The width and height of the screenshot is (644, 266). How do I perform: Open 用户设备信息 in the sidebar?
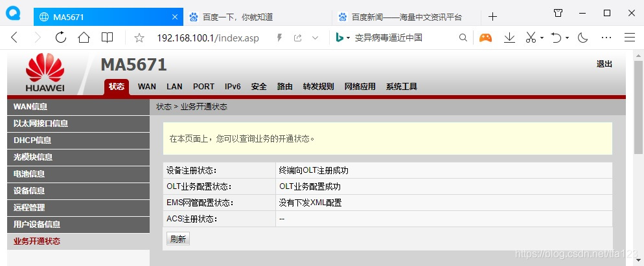click(x=78, y=225)
